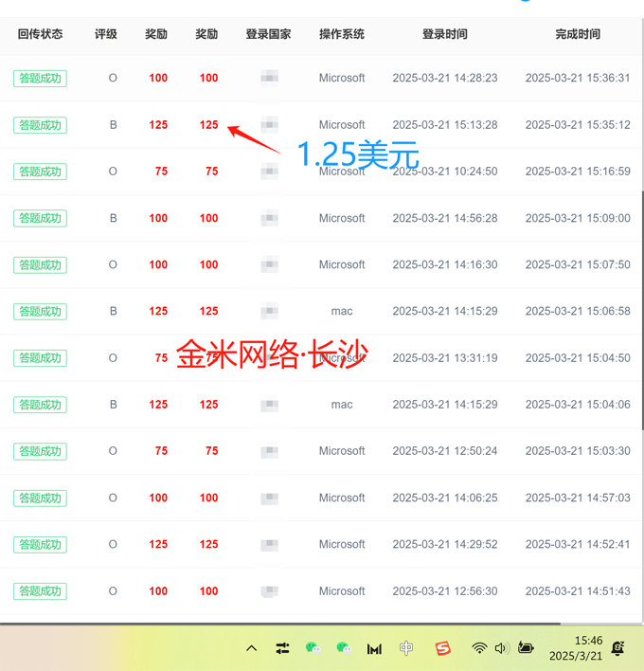This screenshot has height=671, width=644.
Task: Show hidden tray icons with the chevron
Action: click(x=251, y=648)
